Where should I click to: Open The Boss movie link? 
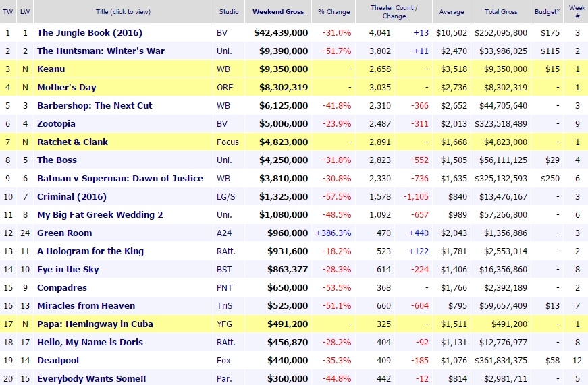coord(57,160)
